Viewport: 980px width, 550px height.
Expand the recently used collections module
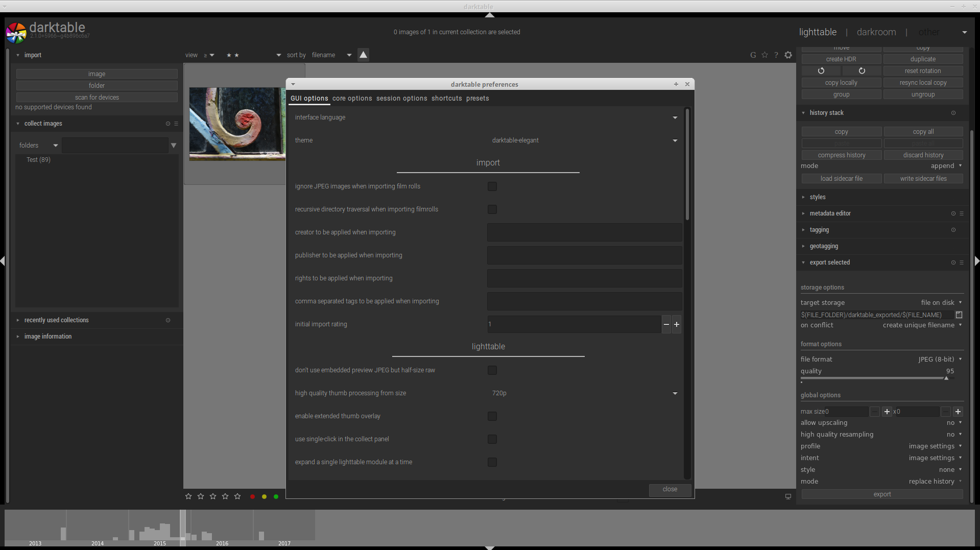click(x=56, y=320)
